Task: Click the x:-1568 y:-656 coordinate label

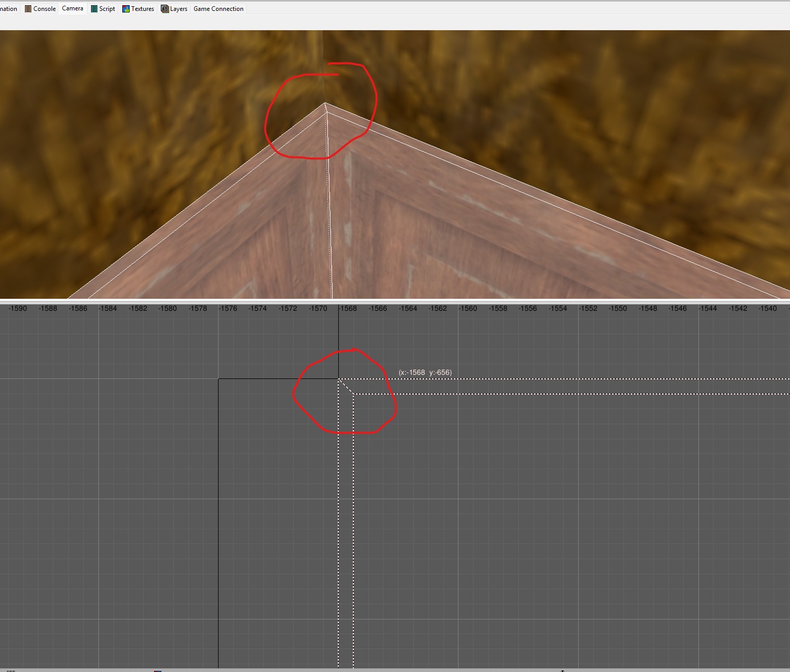Action: [425, 372]
